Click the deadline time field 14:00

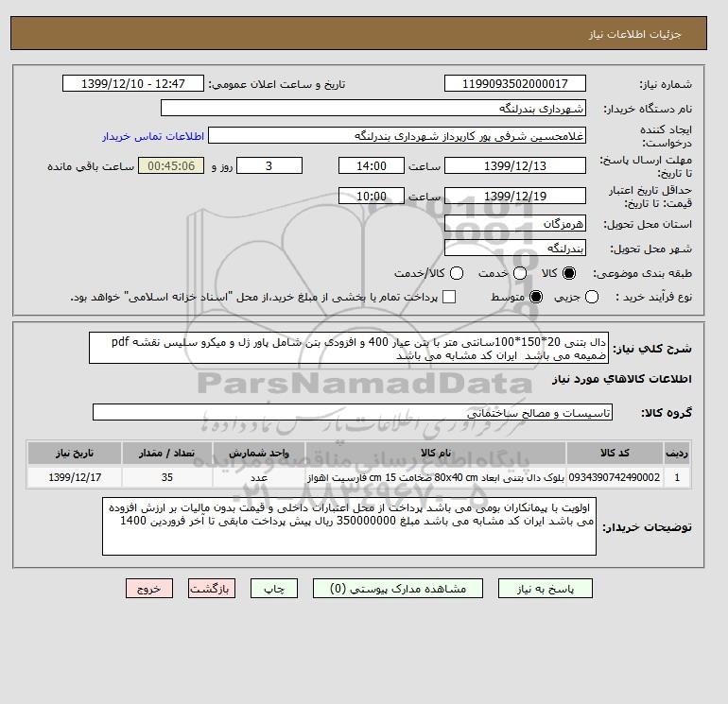coord(372,165)
